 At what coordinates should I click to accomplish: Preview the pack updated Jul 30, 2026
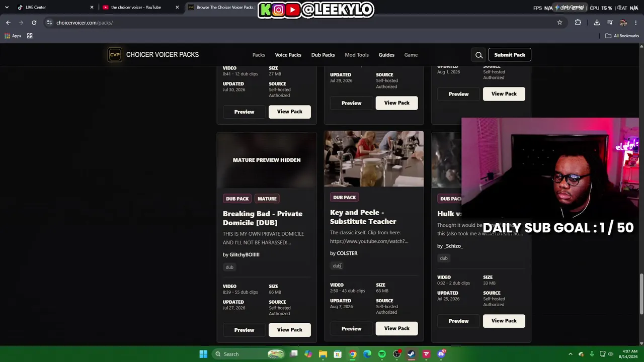tap(244, 112)
